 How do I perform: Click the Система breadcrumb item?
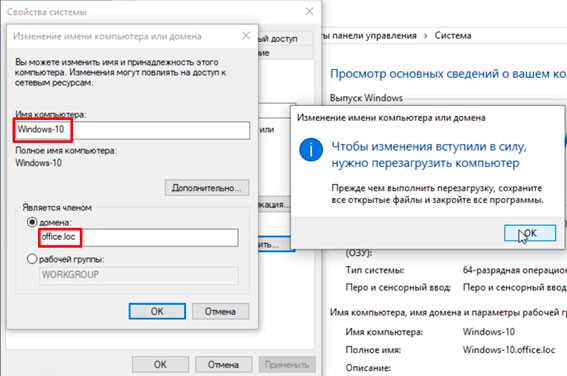(x=453, y=35)
